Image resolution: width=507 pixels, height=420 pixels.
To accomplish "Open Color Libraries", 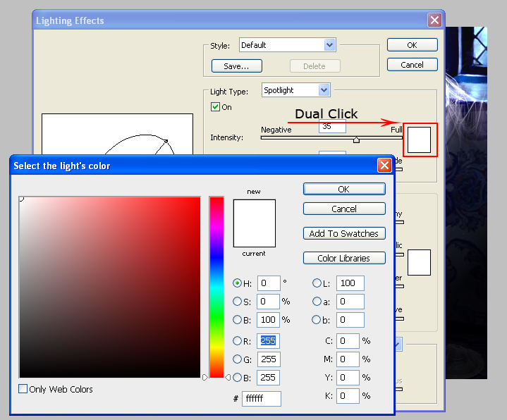I will pyautogui.click(x=344, y=258).
